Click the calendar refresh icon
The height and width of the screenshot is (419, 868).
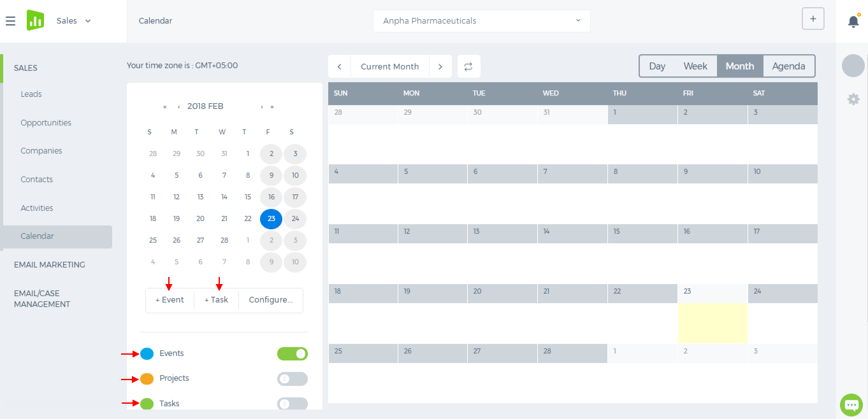468,66
